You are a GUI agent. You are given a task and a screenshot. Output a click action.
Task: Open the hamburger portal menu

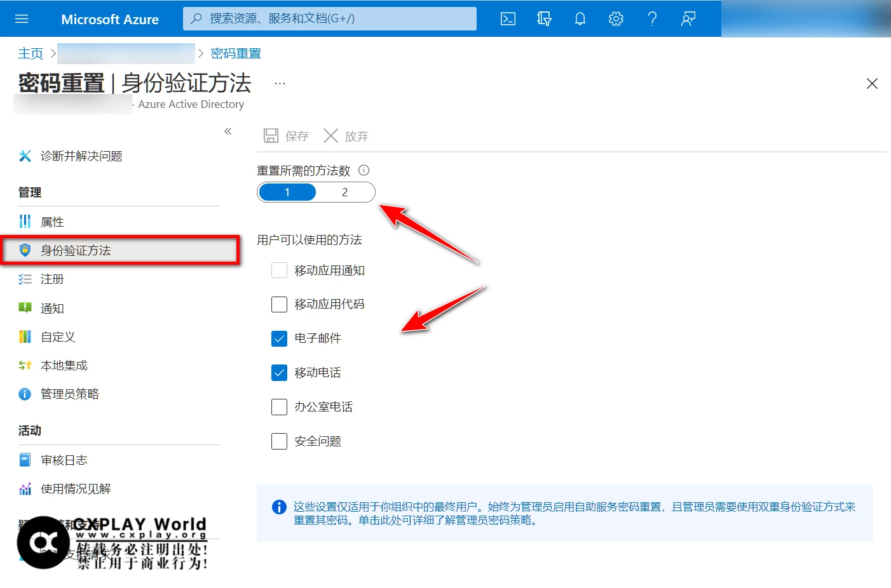tap(22, 19)
